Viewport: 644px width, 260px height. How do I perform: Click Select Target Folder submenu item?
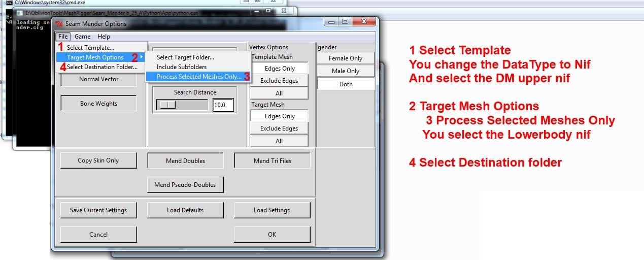[x=198, y=57]
